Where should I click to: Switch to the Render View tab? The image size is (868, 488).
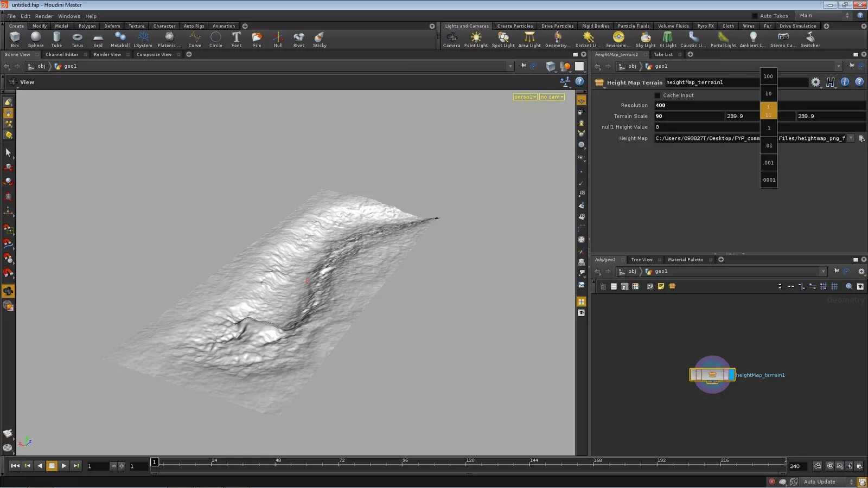pyautogui.click(x=107, y=55)
